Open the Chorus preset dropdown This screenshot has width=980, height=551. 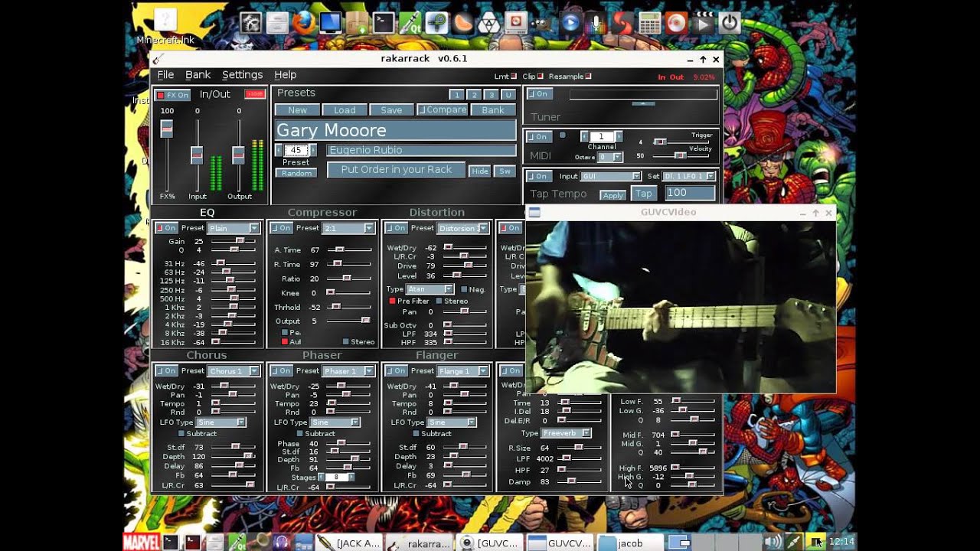click(234, 371)
